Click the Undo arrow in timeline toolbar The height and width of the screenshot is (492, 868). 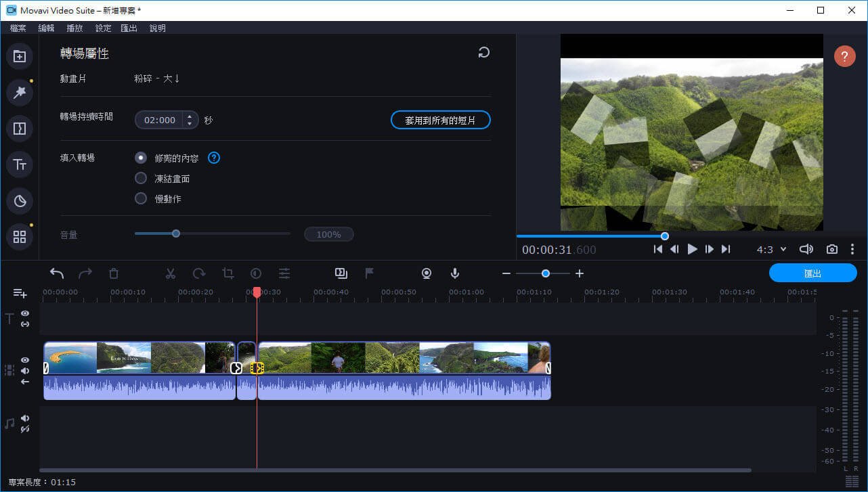[x=57, y=273]
